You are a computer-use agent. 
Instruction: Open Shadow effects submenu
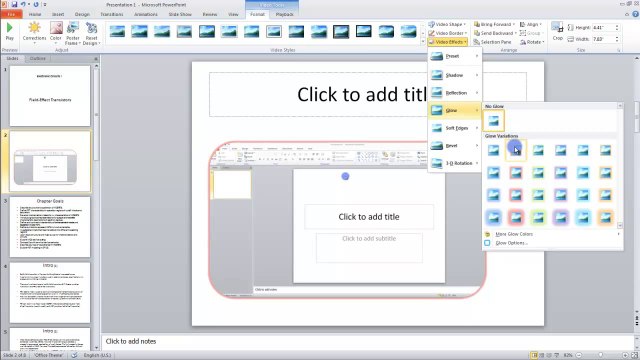455,75
